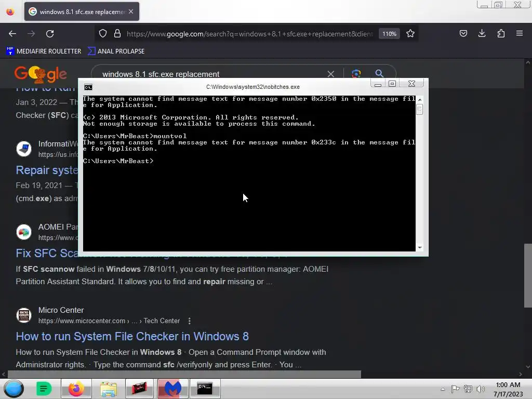The height and width of the screenshot is (399, 532).
Task: Open the Repair syste... result link
Action: [47, 170]
